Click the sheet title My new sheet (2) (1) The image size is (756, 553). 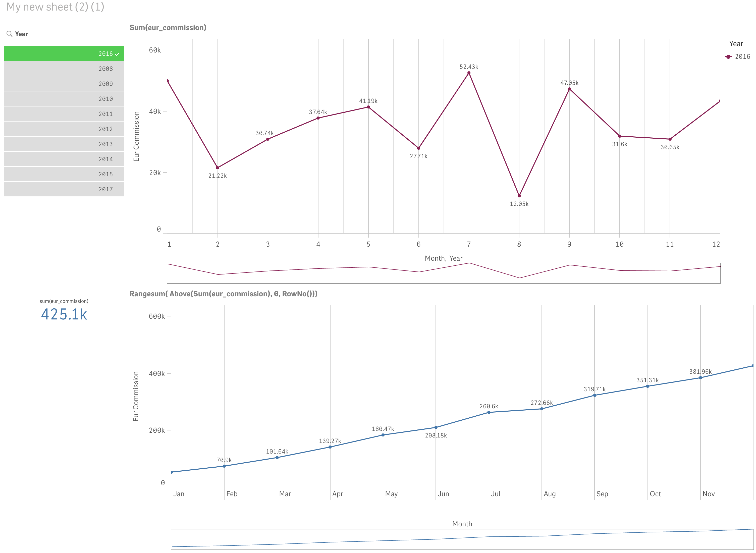(x=55, y=7)
